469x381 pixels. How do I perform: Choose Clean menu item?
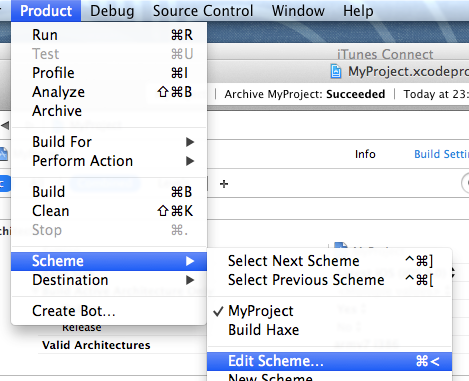[109, 211]
